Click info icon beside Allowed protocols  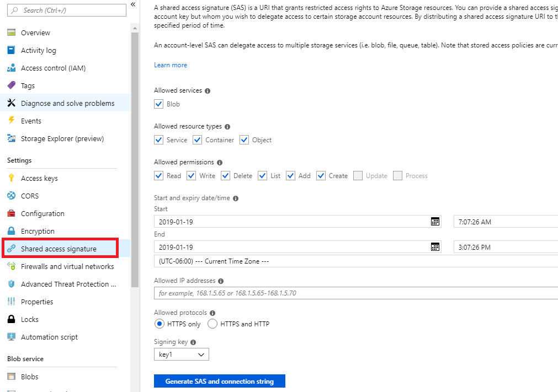tap(212, 313)
